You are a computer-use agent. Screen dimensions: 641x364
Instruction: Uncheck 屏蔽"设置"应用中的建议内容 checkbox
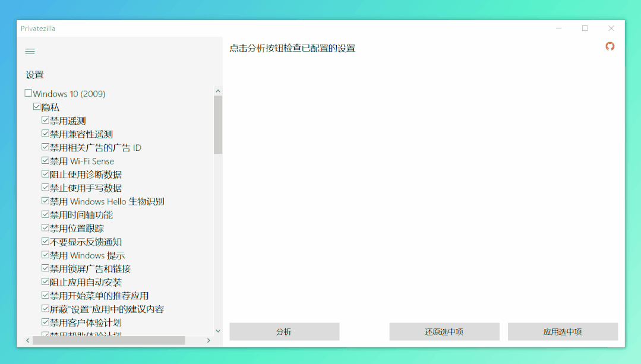tap(45, 309)
